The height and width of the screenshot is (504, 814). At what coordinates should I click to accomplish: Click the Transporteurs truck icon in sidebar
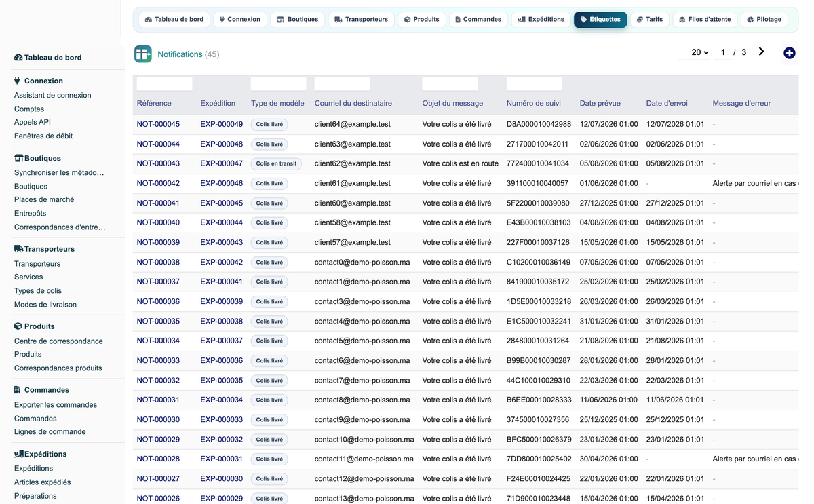[18, 249]
